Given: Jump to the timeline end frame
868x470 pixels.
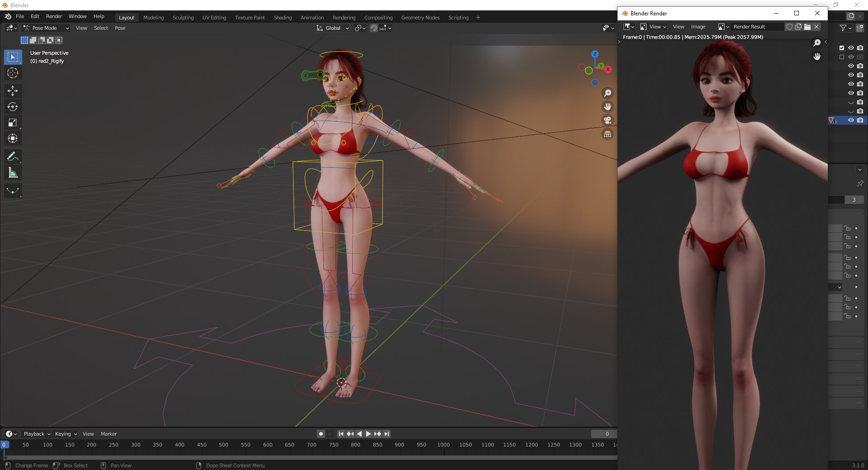Looking at the screenshot, I should (x=387, y=434).
